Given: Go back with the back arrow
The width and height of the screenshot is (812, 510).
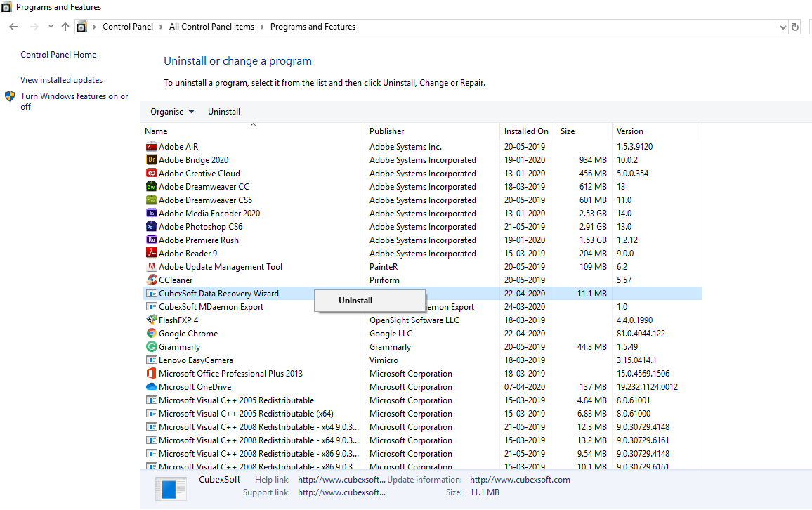Looking at the screenshot, I should coord(13,27).
